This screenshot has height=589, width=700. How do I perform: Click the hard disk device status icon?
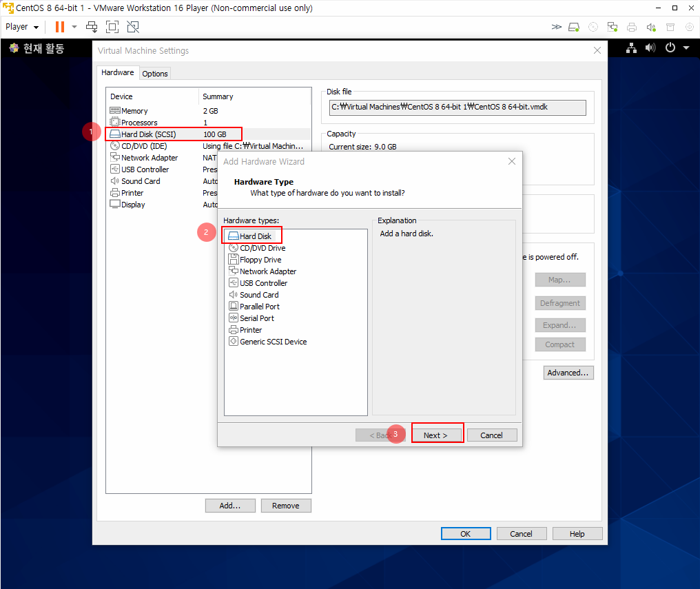click(574, 28)
